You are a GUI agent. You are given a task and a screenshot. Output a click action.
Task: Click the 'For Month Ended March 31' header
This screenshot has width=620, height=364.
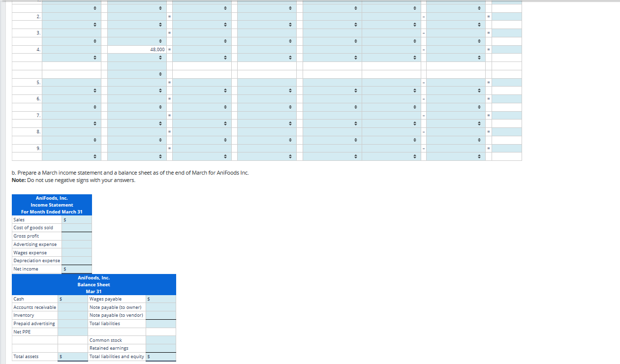52,212
